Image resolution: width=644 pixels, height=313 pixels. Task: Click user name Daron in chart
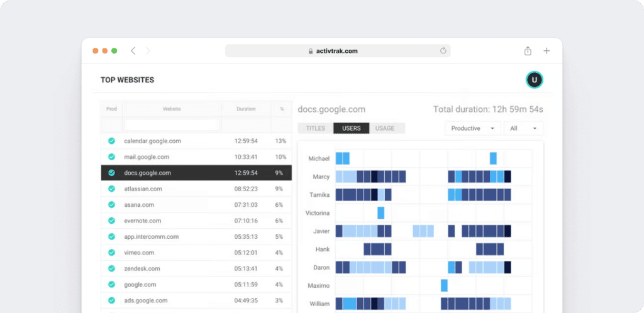(321, 268)
